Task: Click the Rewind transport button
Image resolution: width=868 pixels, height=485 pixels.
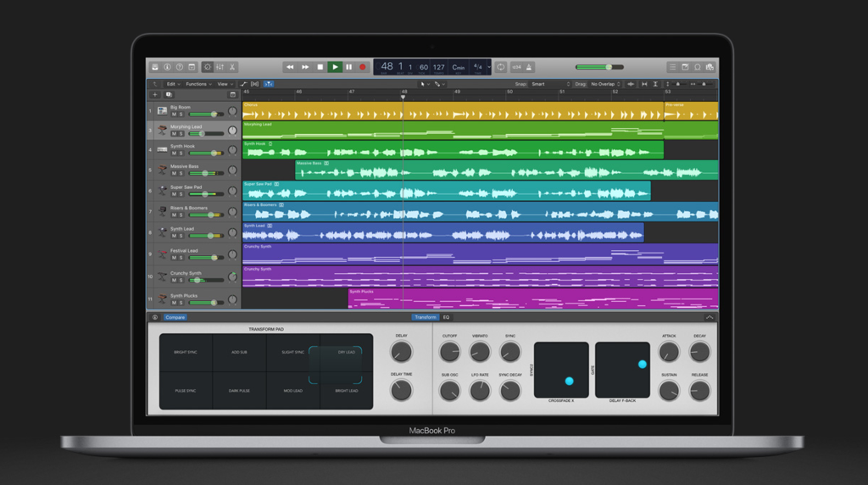Action: coord(290,67)
